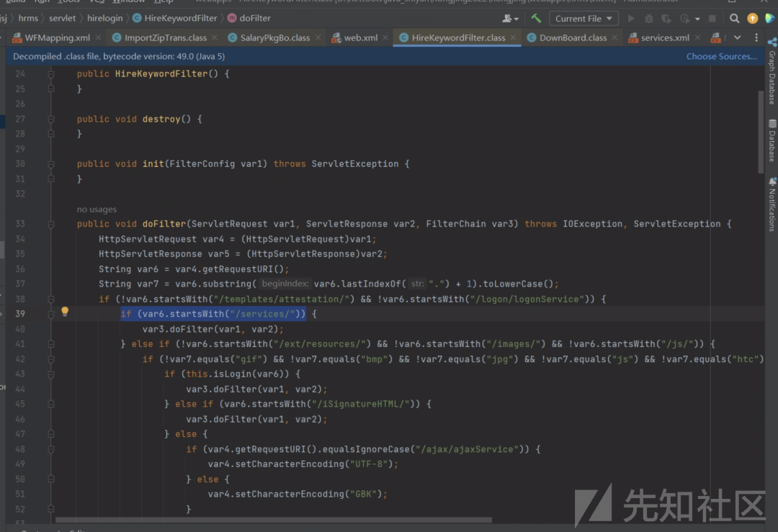Click line number 33 in the gutter
The image size is (778, 532).
coord(20,224)
